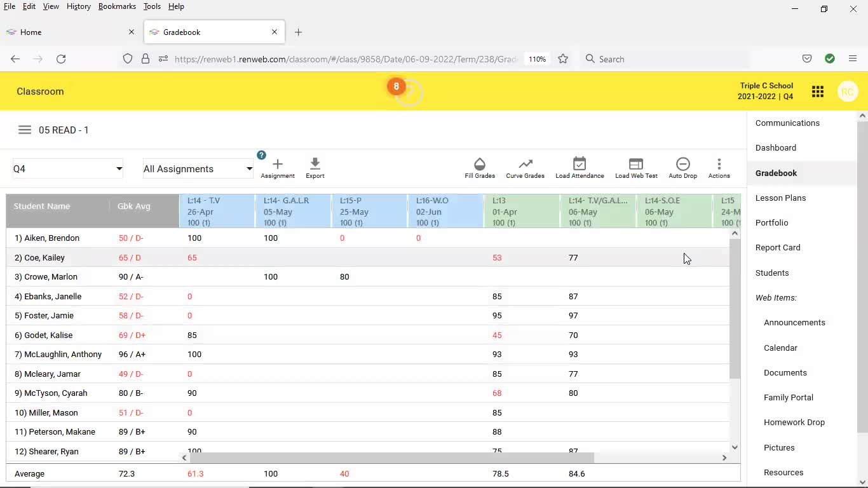Click the sidebar scroll down arrow
Viewport: 868px width, 488px height.
[862, 482]
